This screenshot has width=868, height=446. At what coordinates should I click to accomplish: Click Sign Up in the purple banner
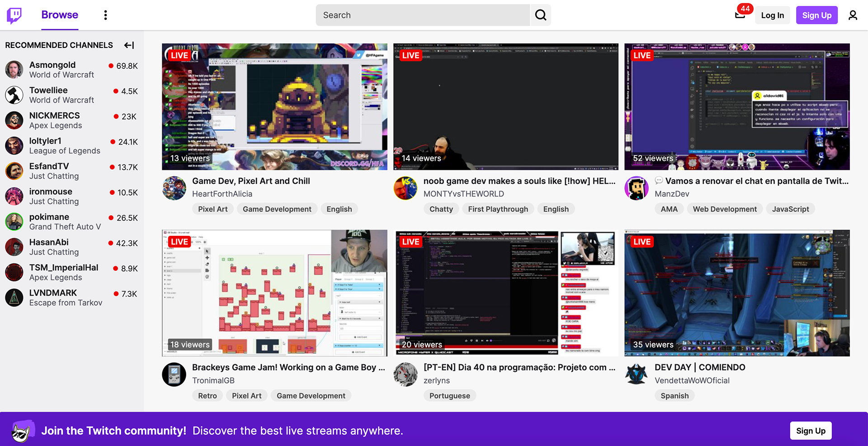811,431
